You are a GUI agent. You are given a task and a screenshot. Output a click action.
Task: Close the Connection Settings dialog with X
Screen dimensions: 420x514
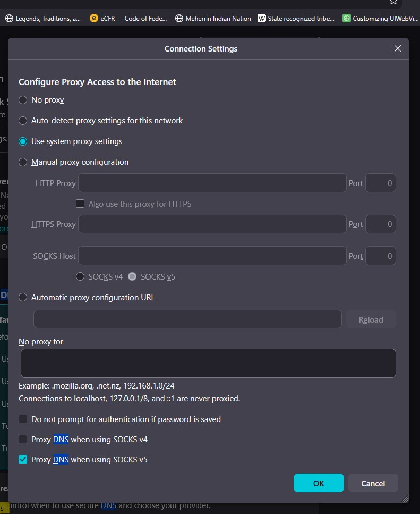(397, 48)
